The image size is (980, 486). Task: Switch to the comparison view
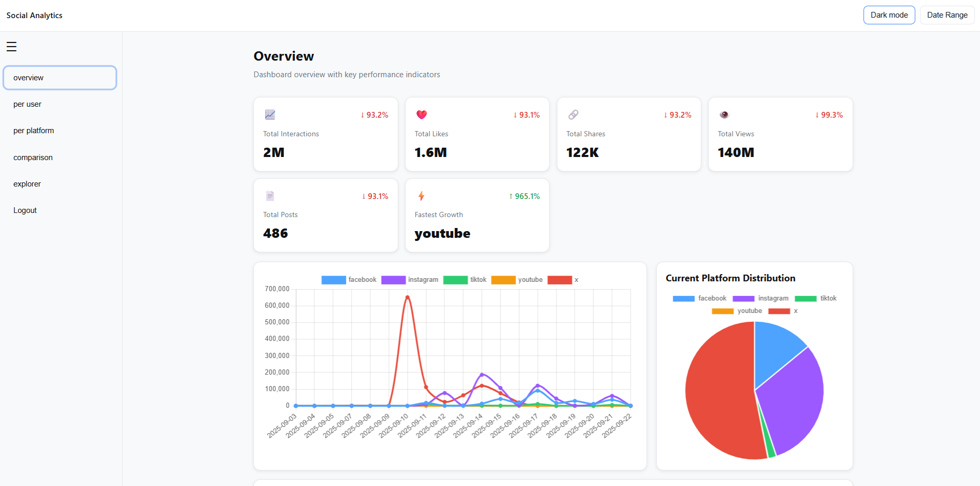pos(33,157)
